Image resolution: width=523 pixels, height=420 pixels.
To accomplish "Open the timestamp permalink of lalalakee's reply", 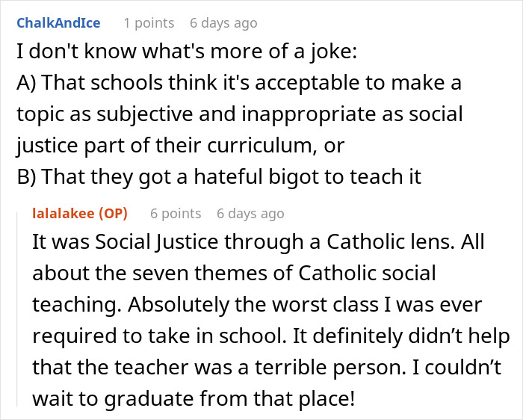I will [x=250, y=213].
